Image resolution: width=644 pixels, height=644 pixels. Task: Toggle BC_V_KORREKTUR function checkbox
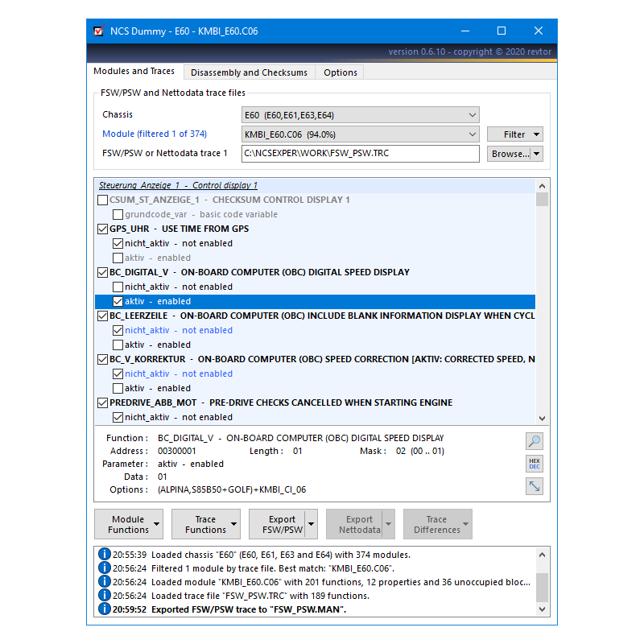tap(103, 359)
